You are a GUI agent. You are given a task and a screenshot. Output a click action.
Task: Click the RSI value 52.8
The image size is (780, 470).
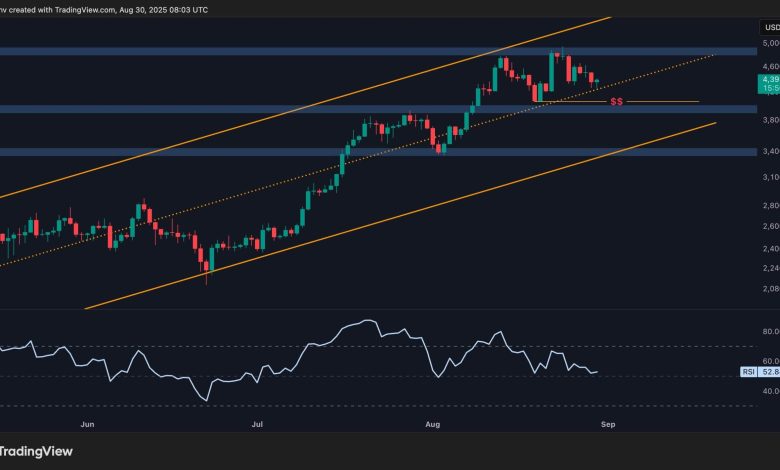pos(770,372)
